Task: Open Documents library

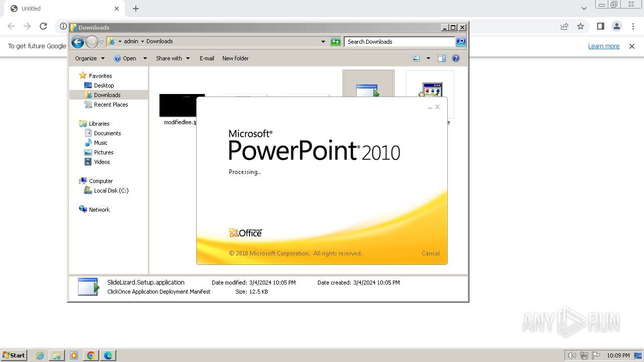Action: (x=107, y=133)
